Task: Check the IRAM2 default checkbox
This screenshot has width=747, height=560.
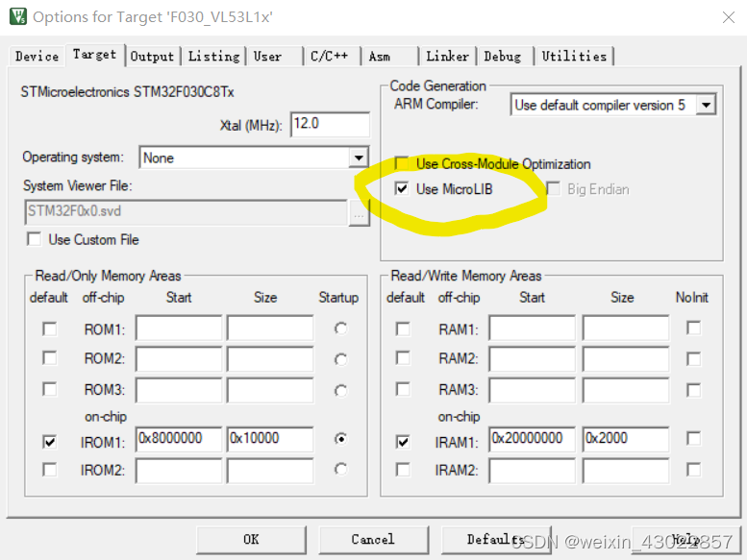Action: 403,470
